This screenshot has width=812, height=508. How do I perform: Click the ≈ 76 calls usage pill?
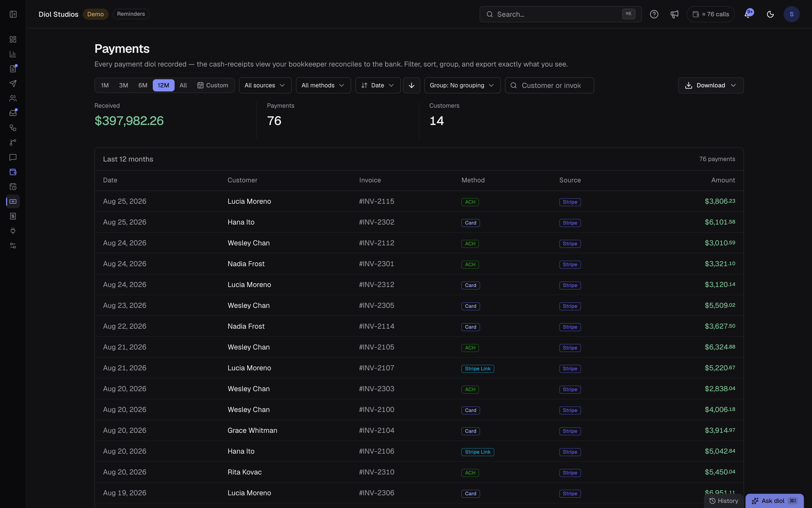[x=711, y=14]
